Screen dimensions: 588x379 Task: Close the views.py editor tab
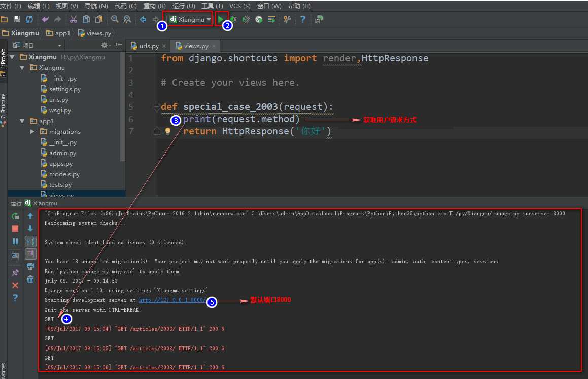[x=214, y=46]
